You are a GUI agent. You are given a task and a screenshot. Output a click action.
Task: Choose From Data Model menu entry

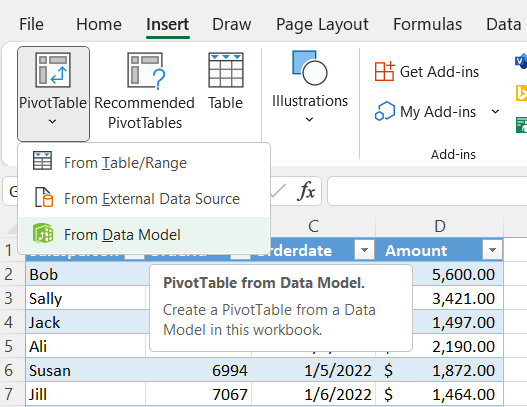144,235
